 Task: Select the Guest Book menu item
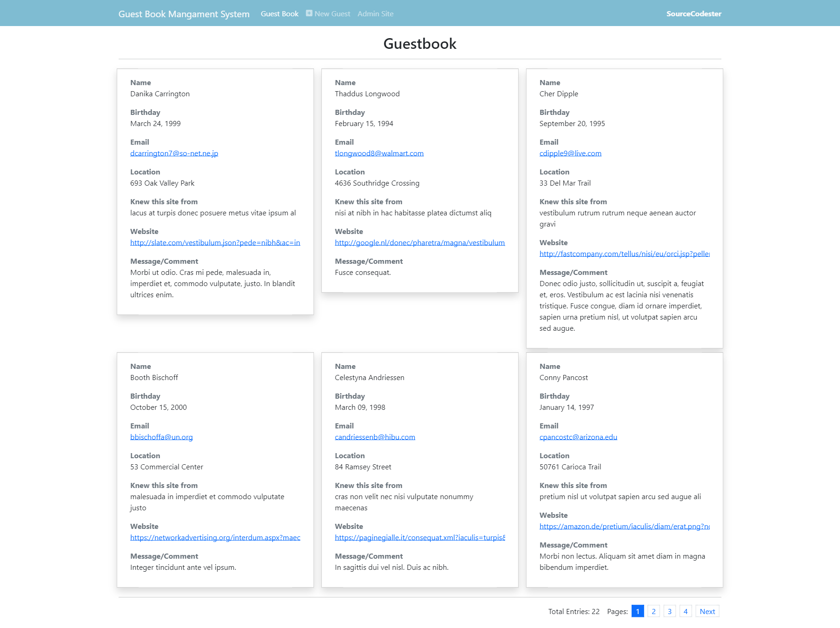(x=280, y=13)
